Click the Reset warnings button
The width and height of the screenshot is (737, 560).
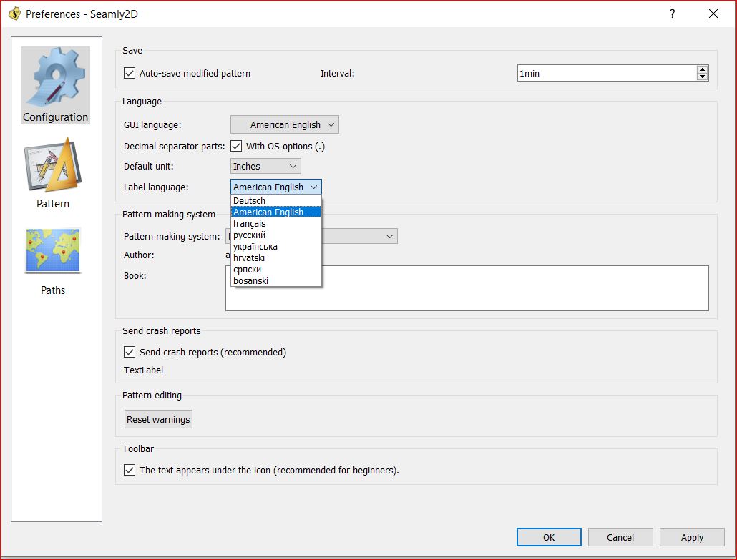pos(158,419)
